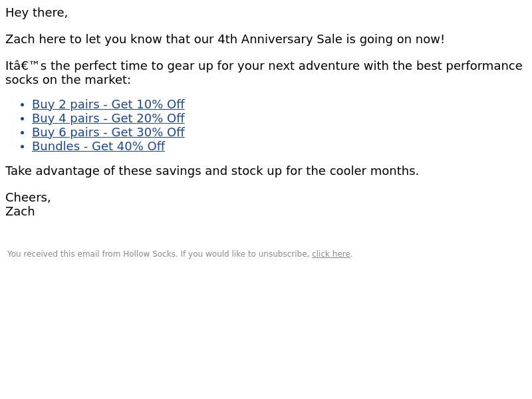The width and height of the screenshot is (532, 399).
Task: Click the bullet beside Buy 2 pairs
Action: [23, 105]
